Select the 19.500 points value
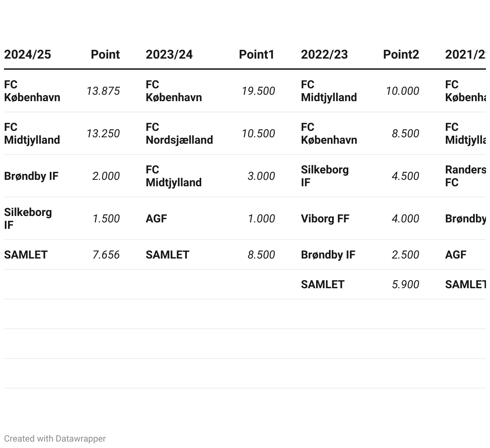 tap(258, 91)
